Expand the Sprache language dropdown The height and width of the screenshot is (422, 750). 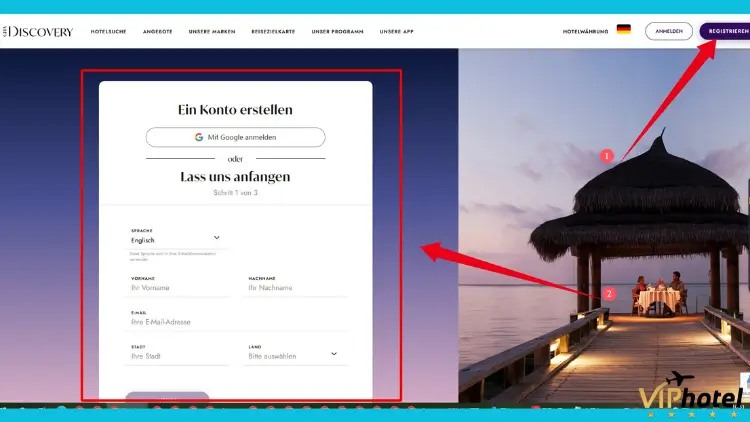pyautogui.click(x=217, y=238)
